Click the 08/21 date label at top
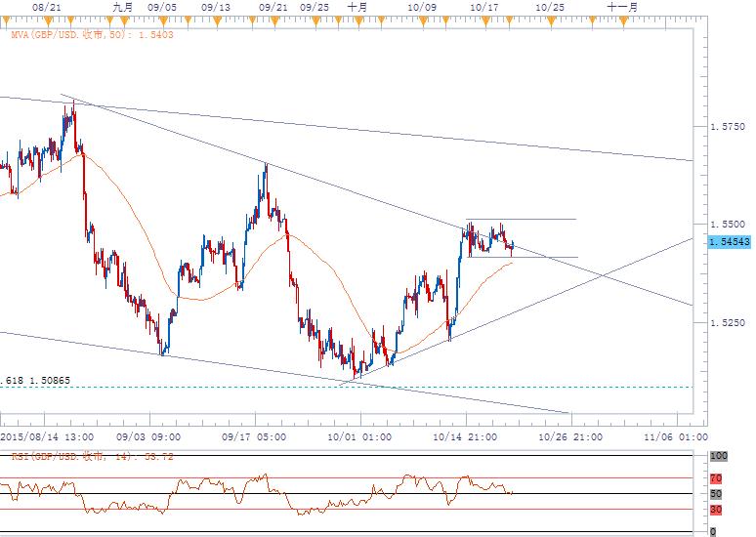The width and height of the screenshot is (756, 537). point(46,7)
